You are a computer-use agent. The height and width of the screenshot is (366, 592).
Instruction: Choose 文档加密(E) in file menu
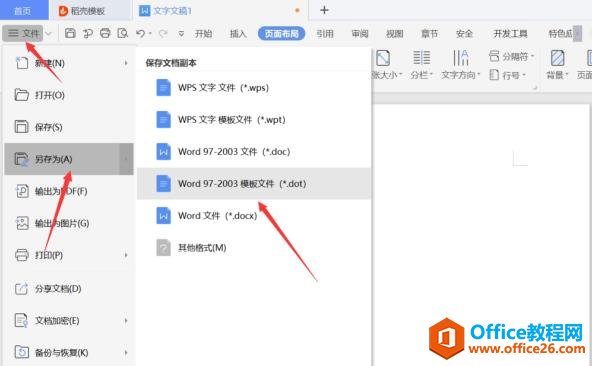tap(69, 321)
